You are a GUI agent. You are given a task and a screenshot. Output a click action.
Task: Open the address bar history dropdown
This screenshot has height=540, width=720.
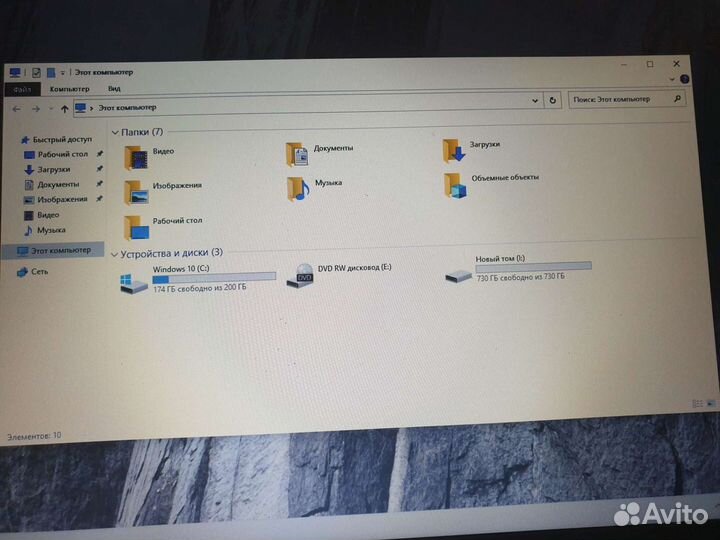coord(538,101)
